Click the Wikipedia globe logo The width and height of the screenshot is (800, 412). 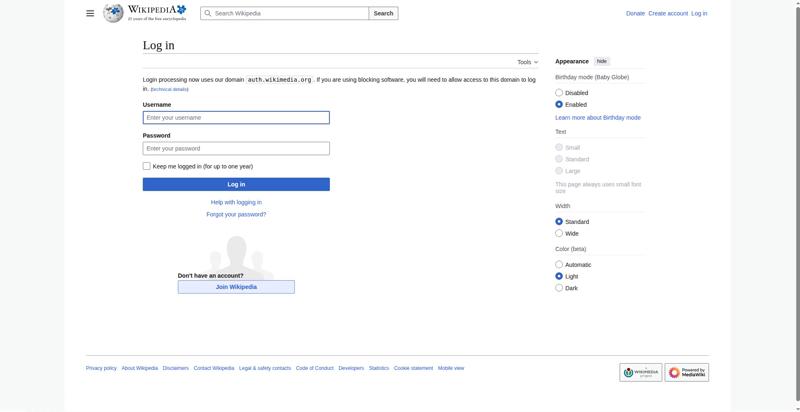(x=113, y=13)
